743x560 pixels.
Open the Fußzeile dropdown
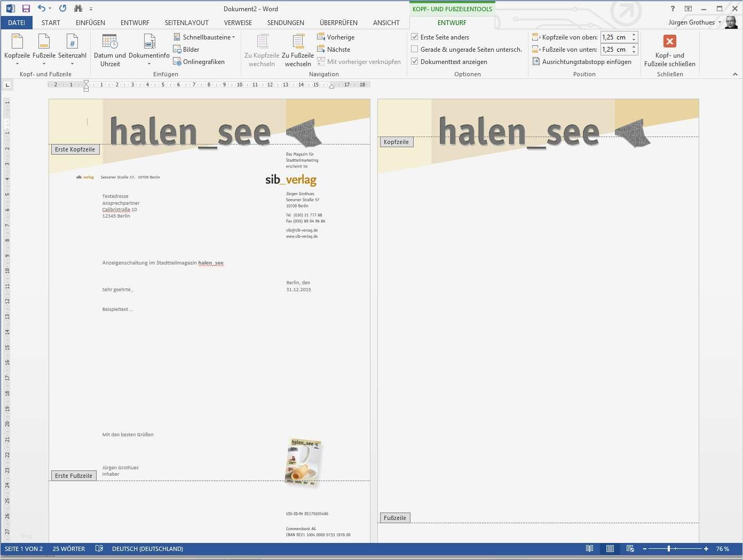tap(44, 50)
